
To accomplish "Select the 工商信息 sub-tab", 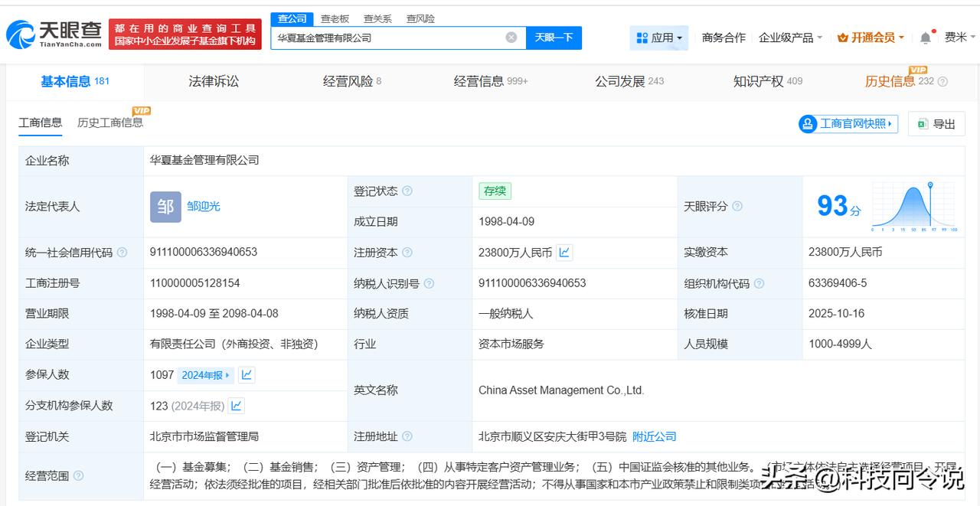I will pyautogui.click(x=41, y=122).
